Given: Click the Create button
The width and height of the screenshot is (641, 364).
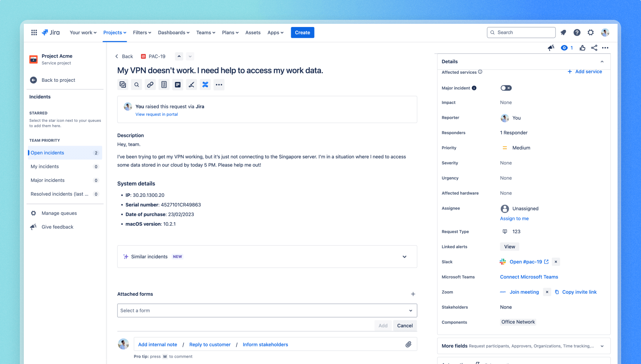Looking at the screenshot, I should [302, 32].
